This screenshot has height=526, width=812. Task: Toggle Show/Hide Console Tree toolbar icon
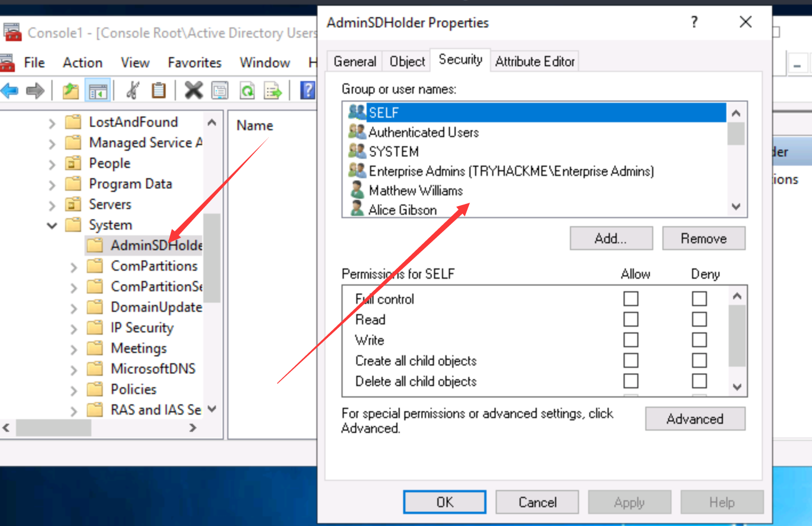tap(98, 90)
